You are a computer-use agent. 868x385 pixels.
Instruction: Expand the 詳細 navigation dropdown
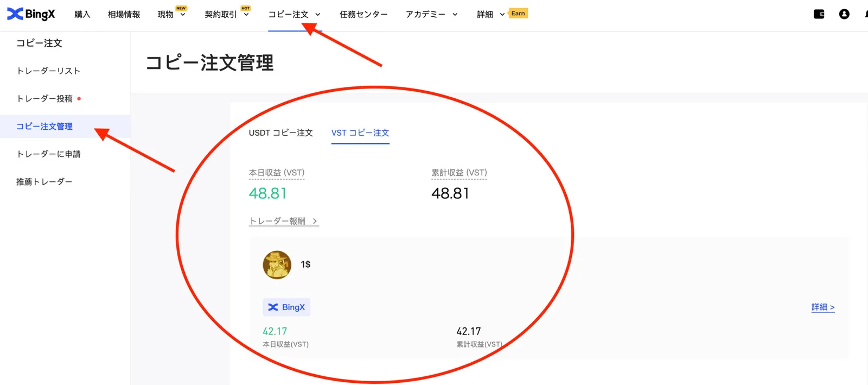(x=491, y=14)
